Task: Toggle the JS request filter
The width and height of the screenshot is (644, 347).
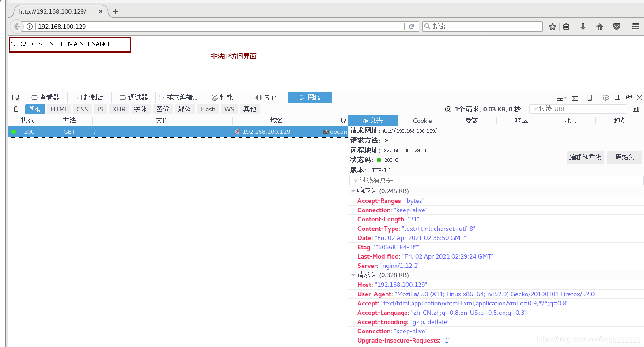Action: (x=100, y=109)
